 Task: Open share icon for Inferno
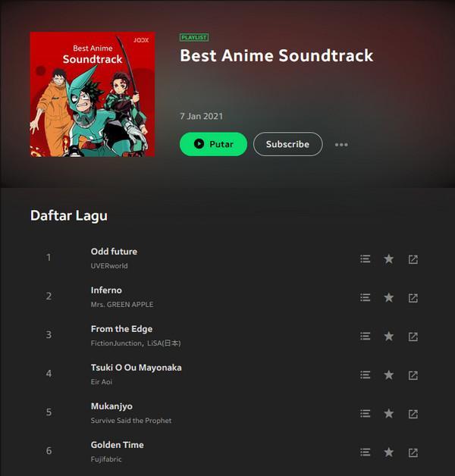pos(413,298)
